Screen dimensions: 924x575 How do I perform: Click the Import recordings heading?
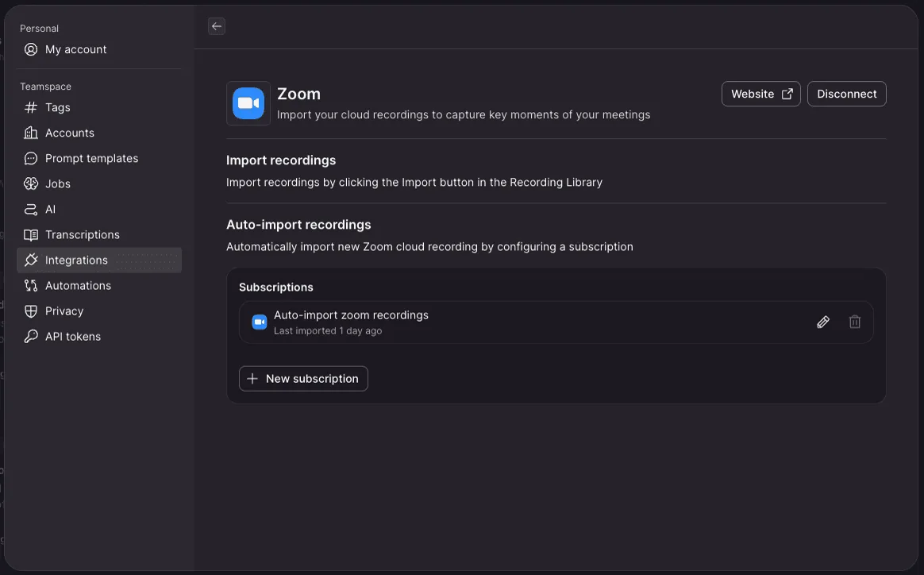[280, 160]
